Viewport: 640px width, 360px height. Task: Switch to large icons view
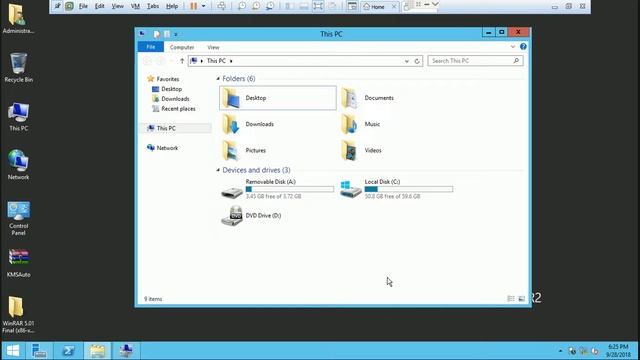[522, 299]
